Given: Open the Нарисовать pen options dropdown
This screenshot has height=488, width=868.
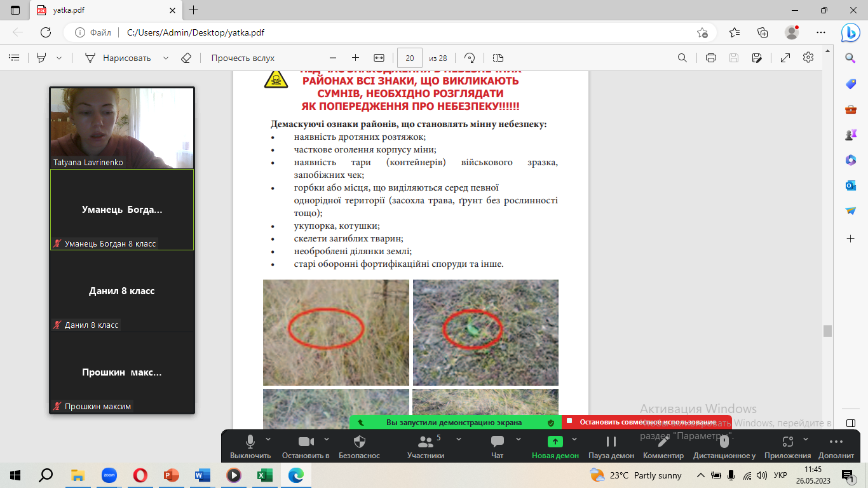Looking at the screenshot, I should coord(166,58).
